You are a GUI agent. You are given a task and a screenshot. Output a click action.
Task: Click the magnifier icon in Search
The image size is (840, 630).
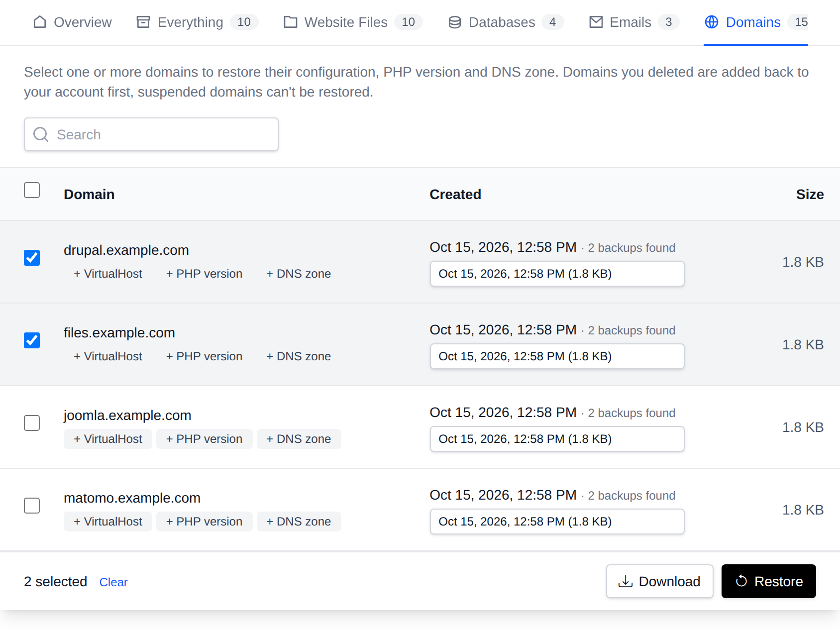[x=41, y=134]
